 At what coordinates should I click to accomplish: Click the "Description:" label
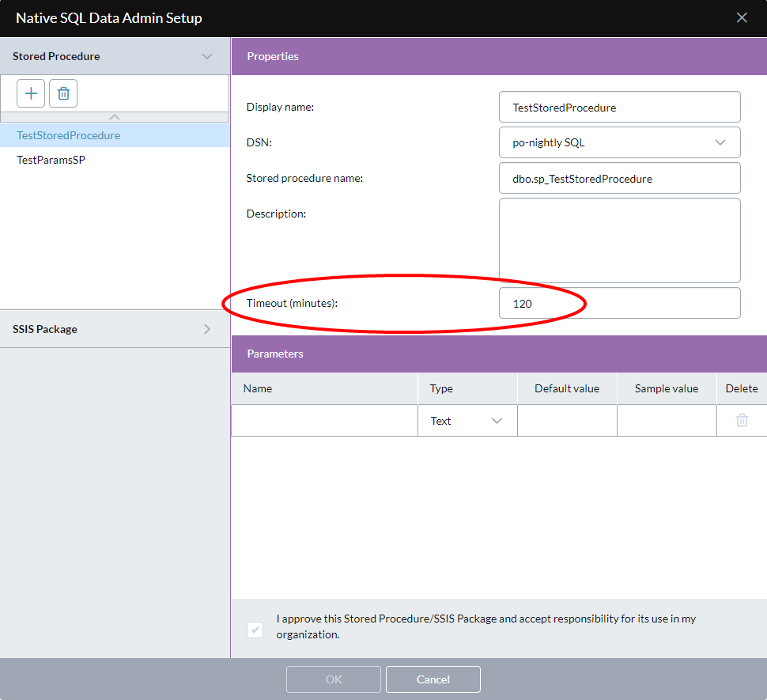coord(277,214)
